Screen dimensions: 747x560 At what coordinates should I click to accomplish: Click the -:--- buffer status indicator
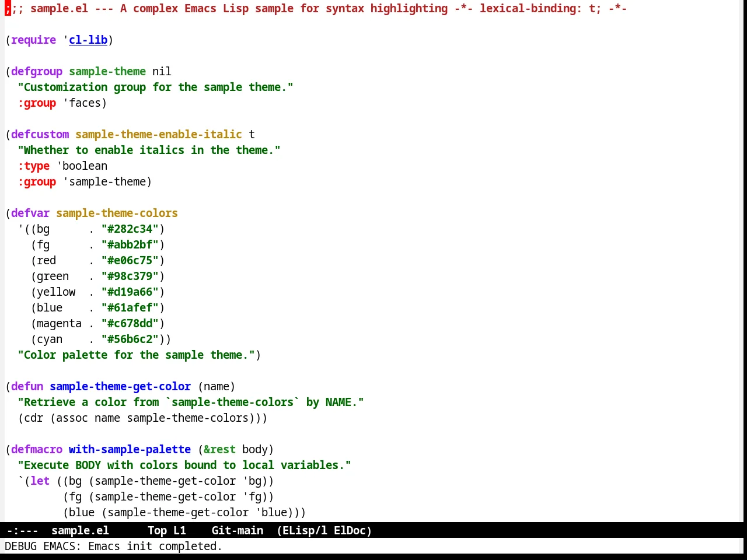click(22, 530)
